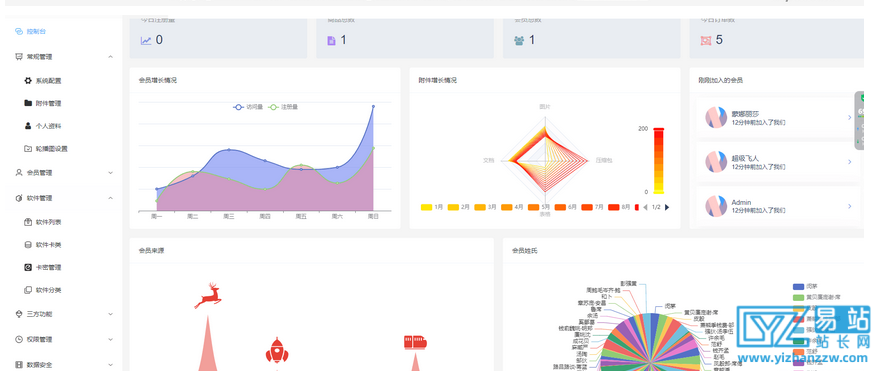Toggle the 注册量 legend series
873x371 pixels.
click(x=283, y=107)
